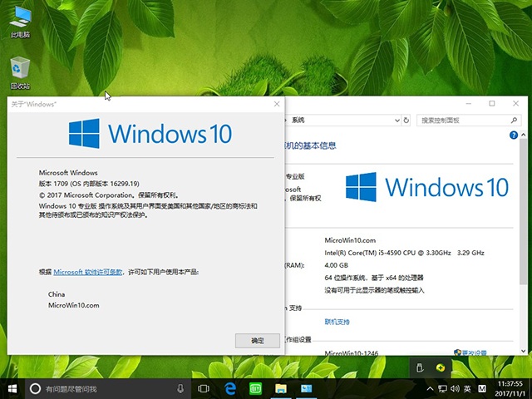Open the Microsoft 软件许可条款 link

click(88, 272)
